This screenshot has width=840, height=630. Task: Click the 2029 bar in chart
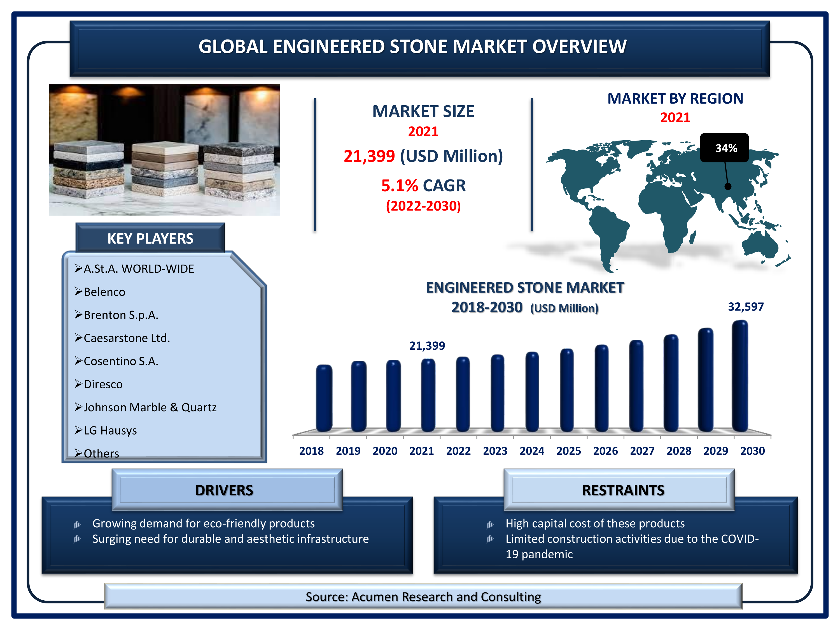tap(706, 380)
